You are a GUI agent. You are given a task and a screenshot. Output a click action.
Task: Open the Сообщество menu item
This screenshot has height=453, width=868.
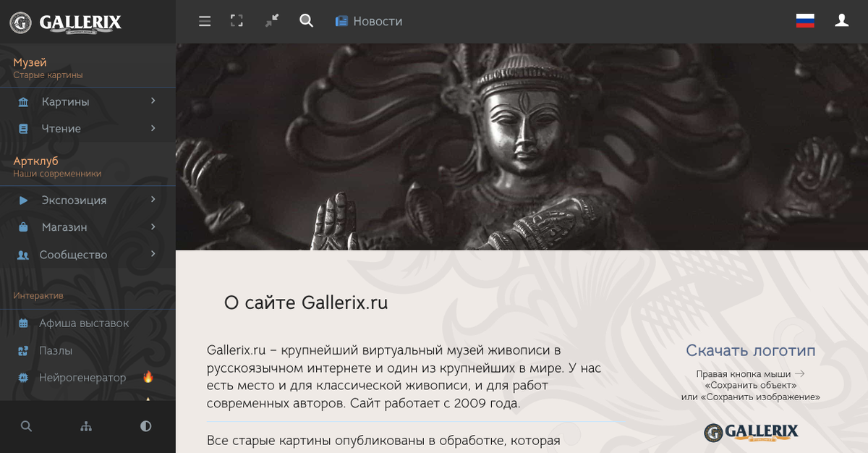tap(88, 255)
